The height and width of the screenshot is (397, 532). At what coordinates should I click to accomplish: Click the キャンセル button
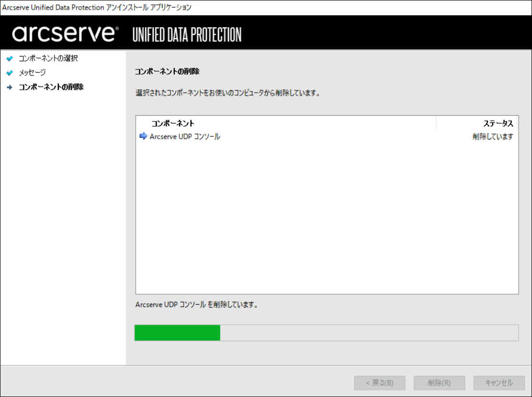click(x=499, y=383)
